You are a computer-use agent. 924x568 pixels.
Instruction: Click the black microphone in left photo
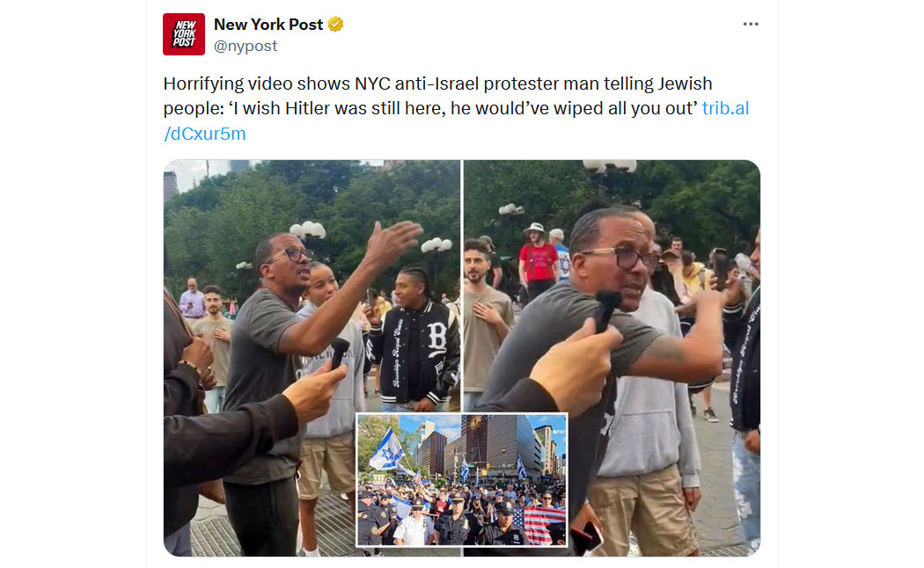[339, 353]
